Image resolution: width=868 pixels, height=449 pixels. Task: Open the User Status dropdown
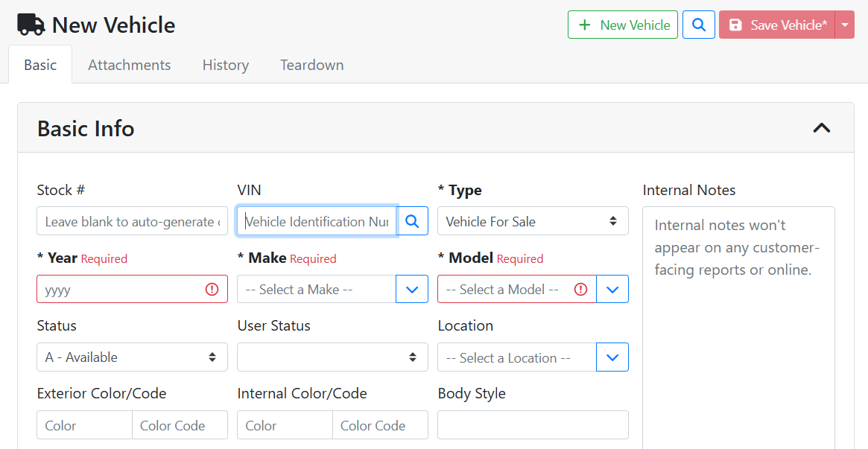pyautogui.click(x=332, y=357)
